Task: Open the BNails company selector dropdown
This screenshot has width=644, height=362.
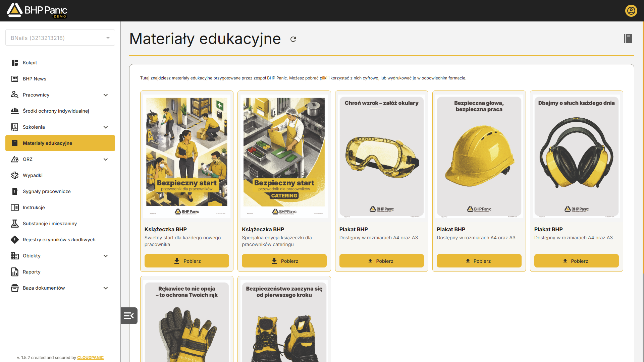Action: tap(60, 38)
